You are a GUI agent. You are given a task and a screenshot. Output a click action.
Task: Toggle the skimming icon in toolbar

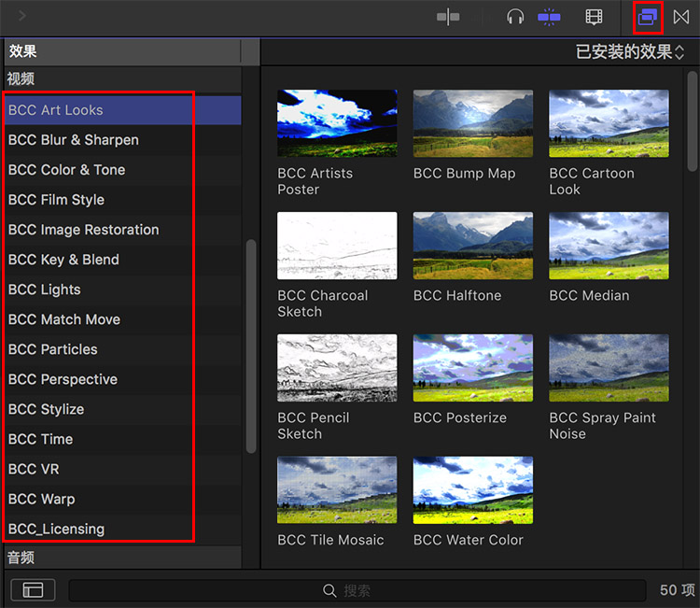[448, 17]
